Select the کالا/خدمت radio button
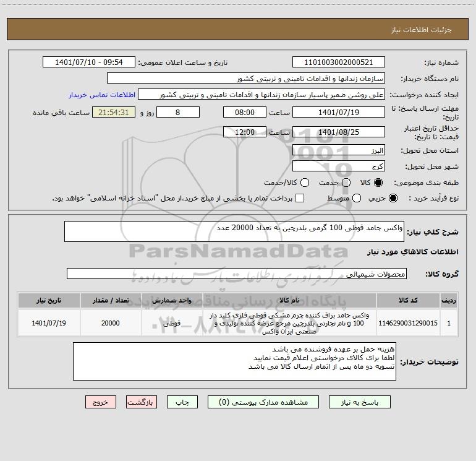476x461 pixels. [x=305, y=183]
